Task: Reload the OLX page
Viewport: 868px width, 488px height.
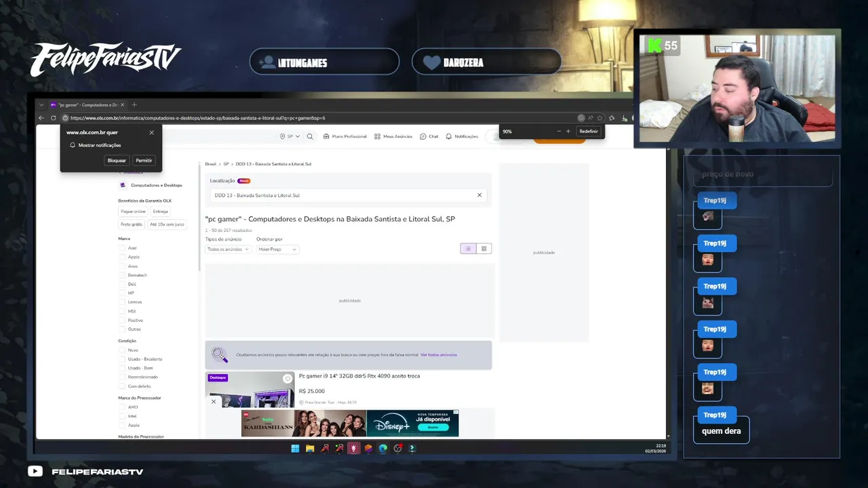Action: point(53,118)
